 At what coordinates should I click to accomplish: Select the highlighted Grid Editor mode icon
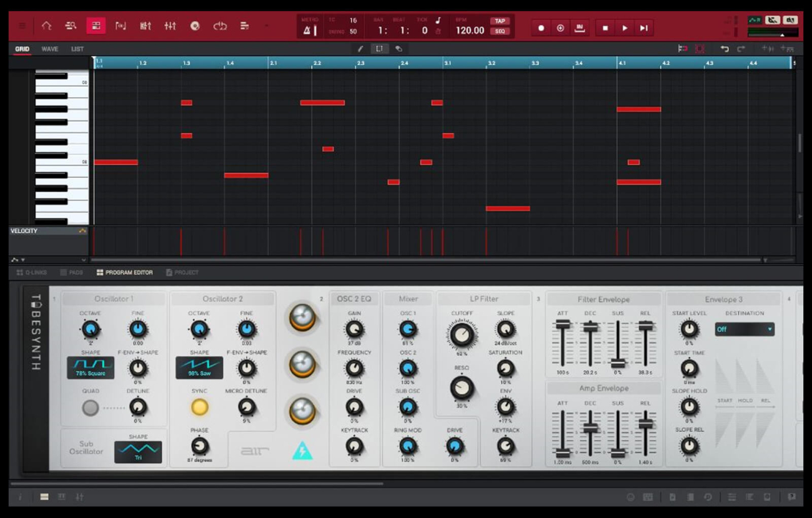(96, 26)
